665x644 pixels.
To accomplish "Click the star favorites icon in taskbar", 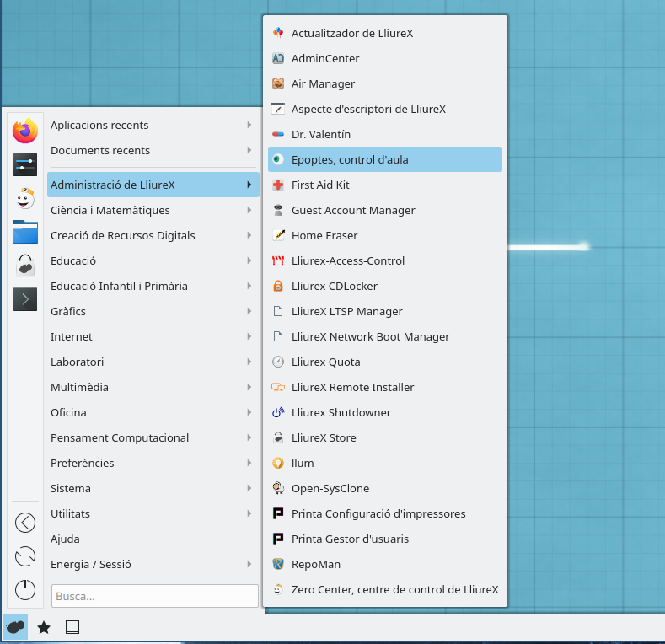I will click(x=44, y=627).
